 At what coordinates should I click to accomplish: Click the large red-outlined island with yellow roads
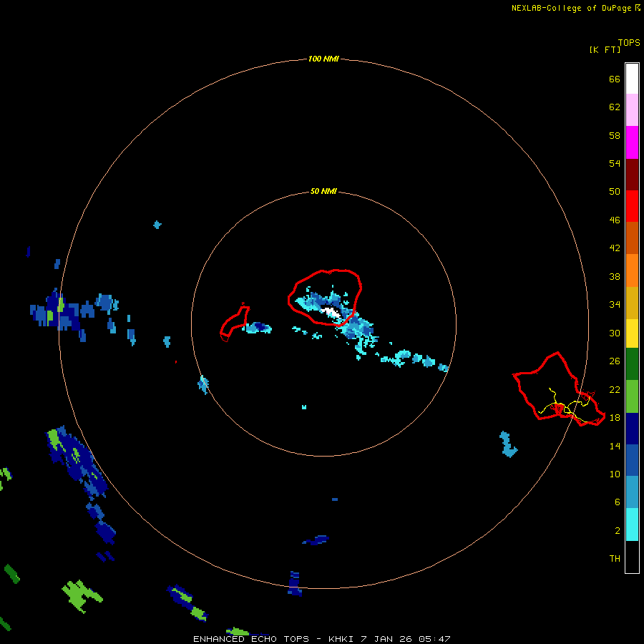pos(559,389)
